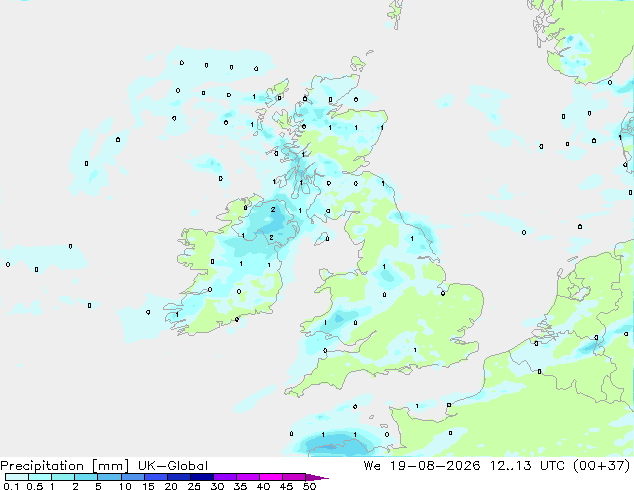
Task: Click the 'We 19-08-2026' date text
Action: click(422, 466)
